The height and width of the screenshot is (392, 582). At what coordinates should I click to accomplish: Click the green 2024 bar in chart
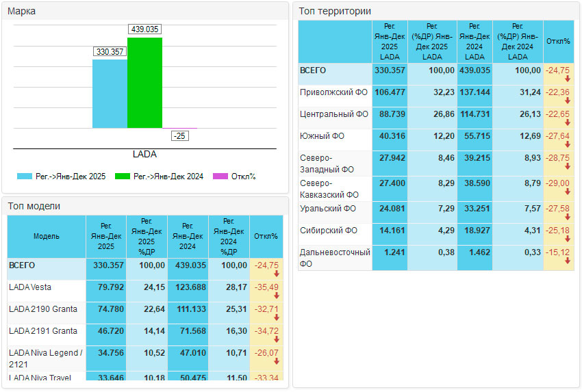click(144, 83)
